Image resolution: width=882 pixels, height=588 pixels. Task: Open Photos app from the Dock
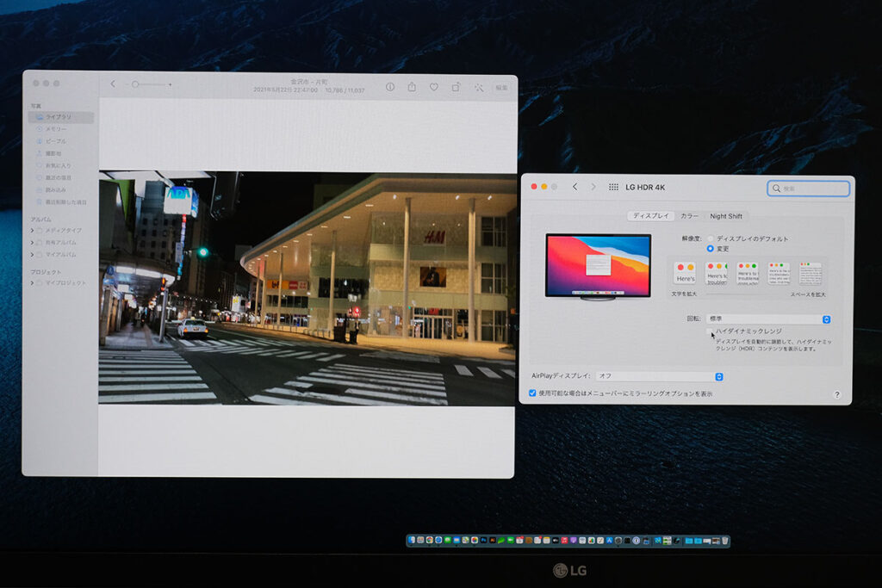click(475, 541)
